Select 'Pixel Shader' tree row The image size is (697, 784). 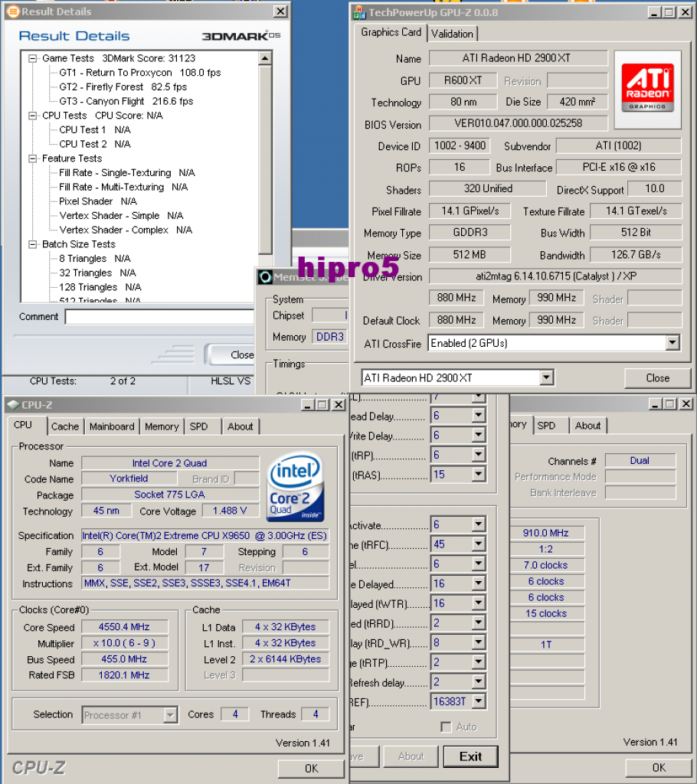point(98,201)
